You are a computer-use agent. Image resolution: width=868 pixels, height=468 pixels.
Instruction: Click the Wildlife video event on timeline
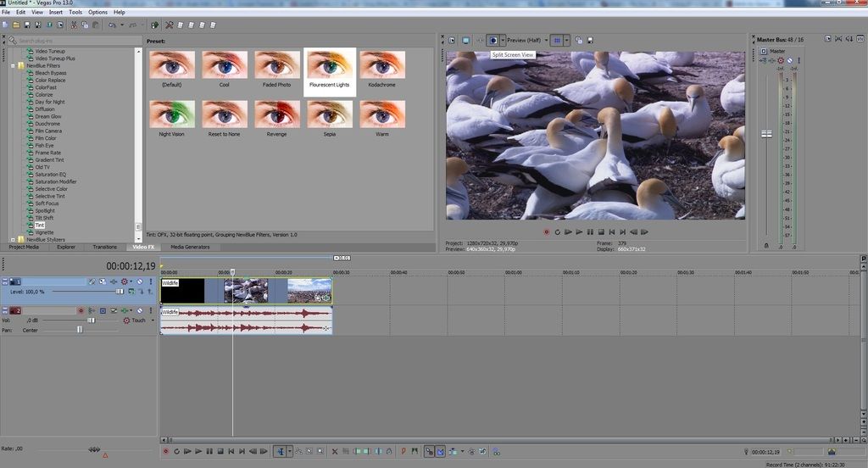(x=247, y=291)
